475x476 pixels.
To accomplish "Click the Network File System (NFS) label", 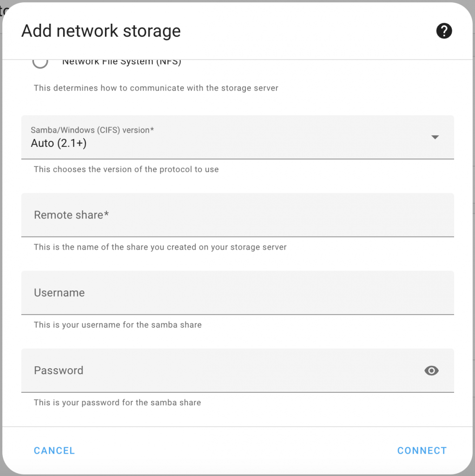I will (x=121, y=62).
